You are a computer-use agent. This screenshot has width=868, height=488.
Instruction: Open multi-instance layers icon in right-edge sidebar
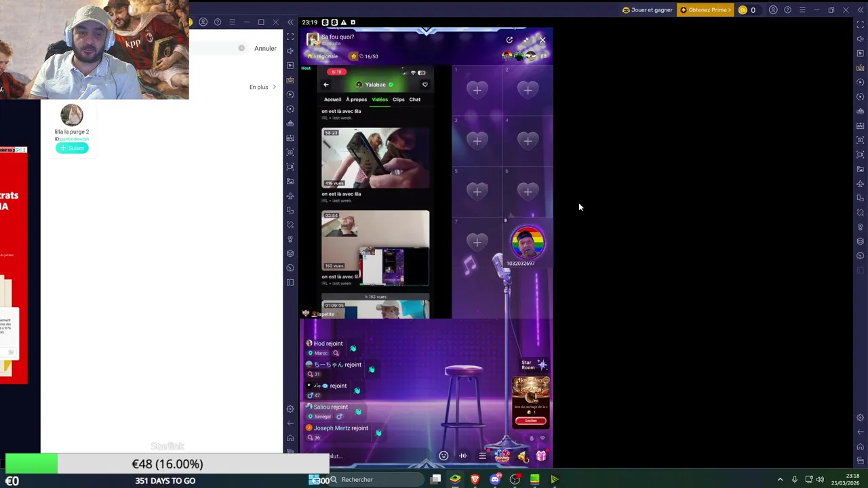click(x=861, y=241)
